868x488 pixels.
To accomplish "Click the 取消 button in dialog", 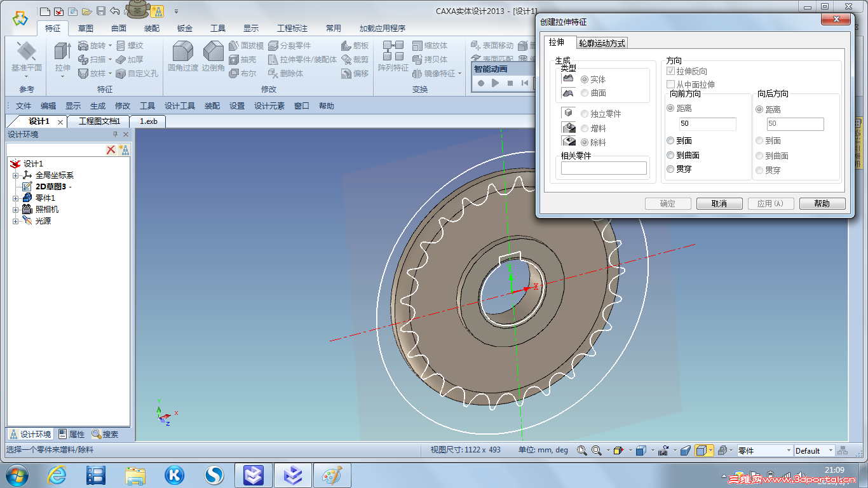I will pos(719,203).
